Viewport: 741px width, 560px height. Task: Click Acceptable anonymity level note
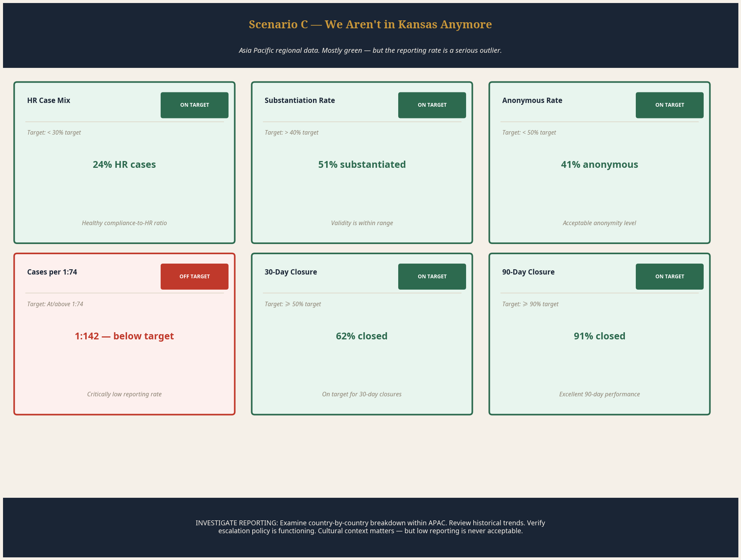tap(600, 223)
